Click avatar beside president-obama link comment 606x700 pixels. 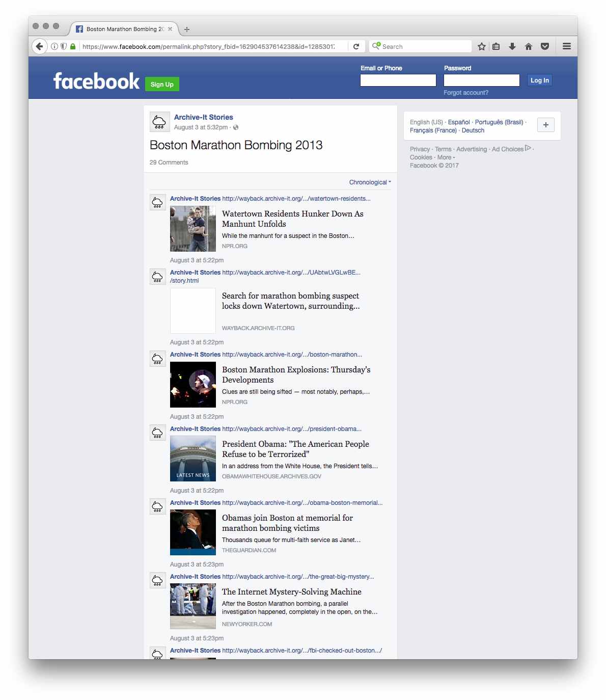pos(157,433)
